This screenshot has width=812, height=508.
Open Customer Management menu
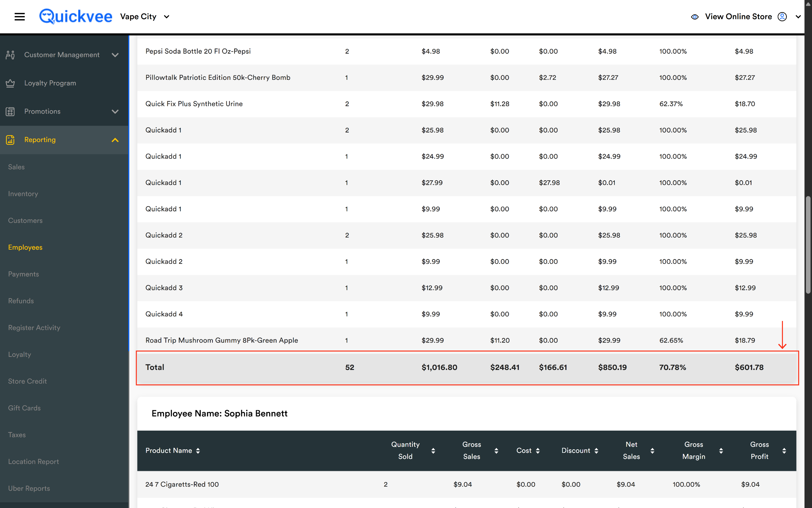(62, 55)
